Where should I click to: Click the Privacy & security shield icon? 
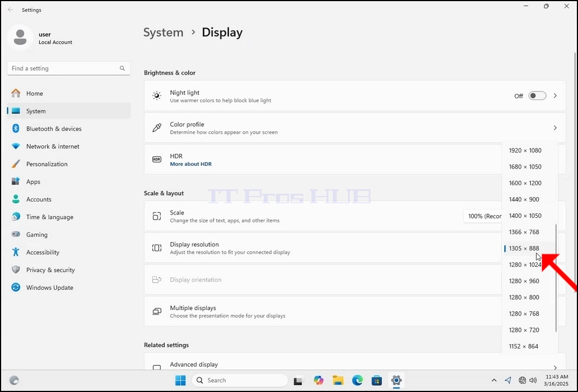pos(16,270)
